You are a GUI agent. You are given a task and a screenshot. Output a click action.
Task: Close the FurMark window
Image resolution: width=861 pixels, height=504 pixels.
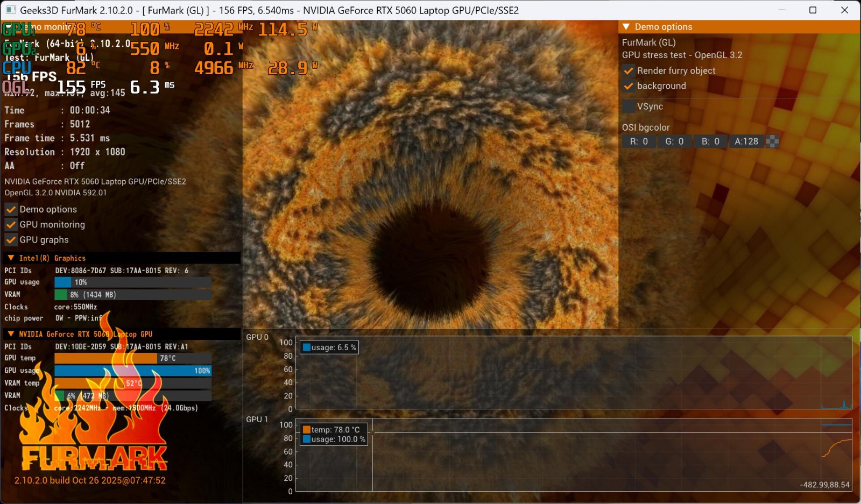(x=844, y=10)
